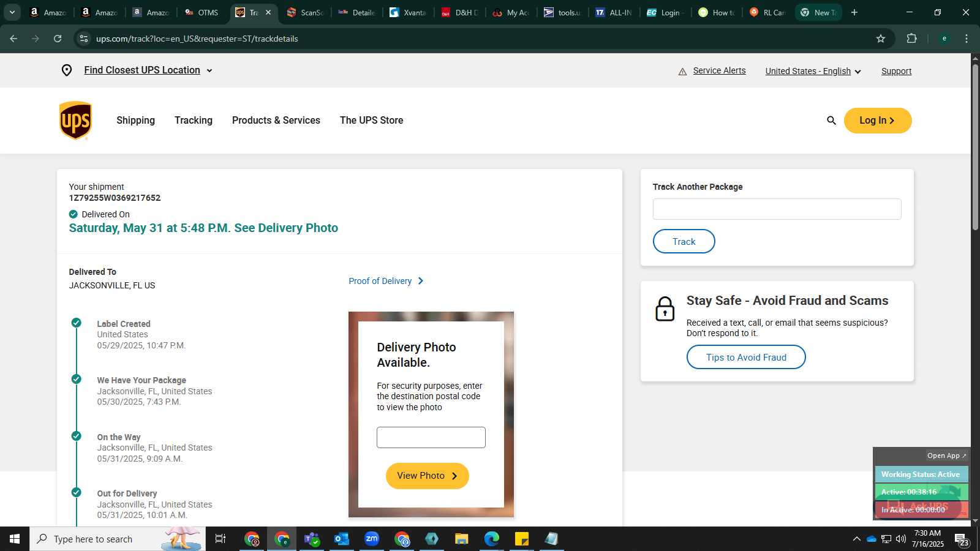Image resolution: width=980 pixels, height=551 pixels.
Task: Click the Service Alerts warning triangle icon
Action: click(682, 72)
